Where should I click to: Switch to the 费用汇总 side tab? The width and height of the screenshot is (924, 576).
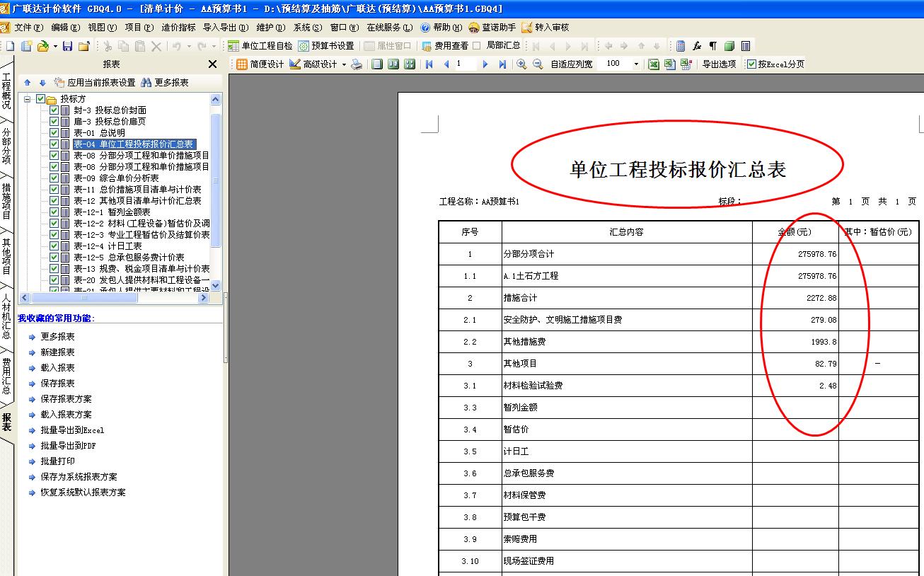click(x=6, y=376)
